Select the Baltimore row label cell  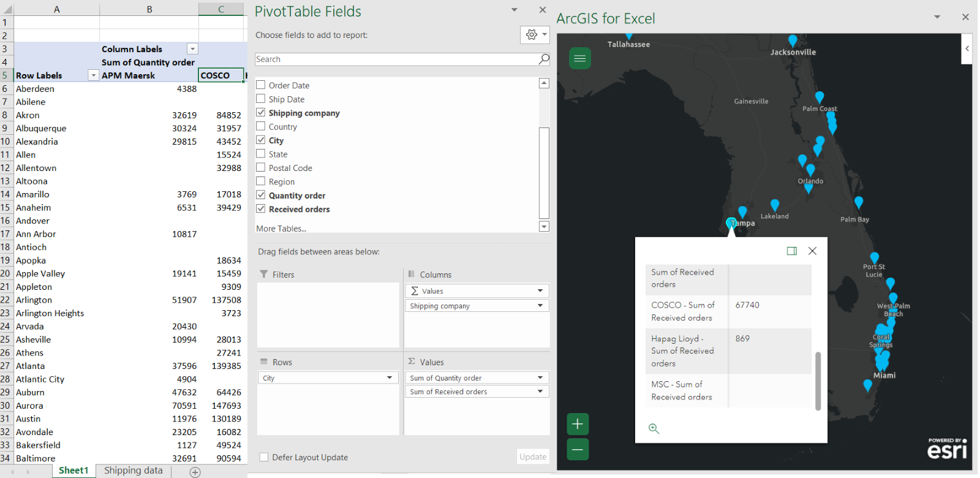[x=56, y=458]
